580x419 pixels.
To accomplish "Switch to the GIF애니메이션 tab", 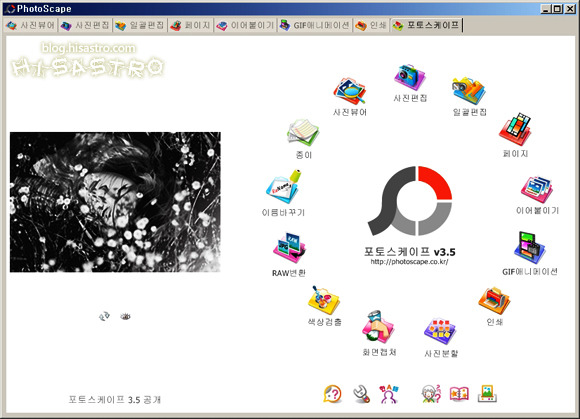I will [x=315, y=26].
